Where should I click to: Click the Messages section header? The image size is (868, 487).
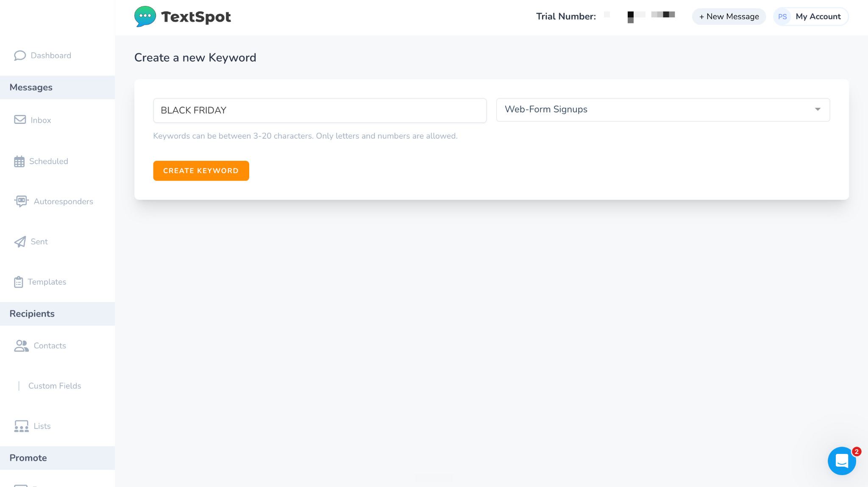click(x=57, y=87)
